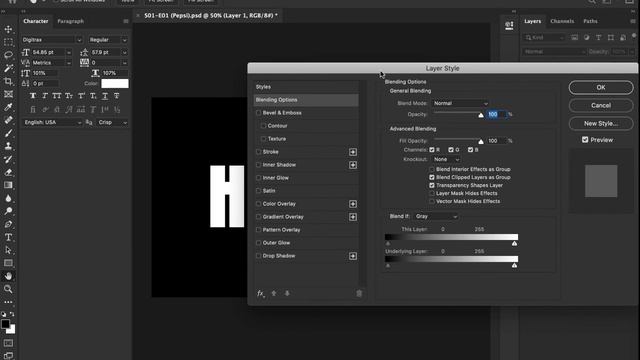Open the Blend Mode Normal dropdown
The width and height of the screenshot is (640, 360).
point(460,103)
